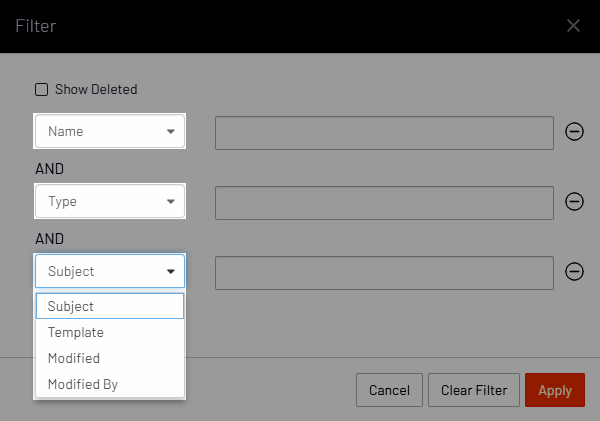Apply the filter with the red button

[x=554, y=390]
